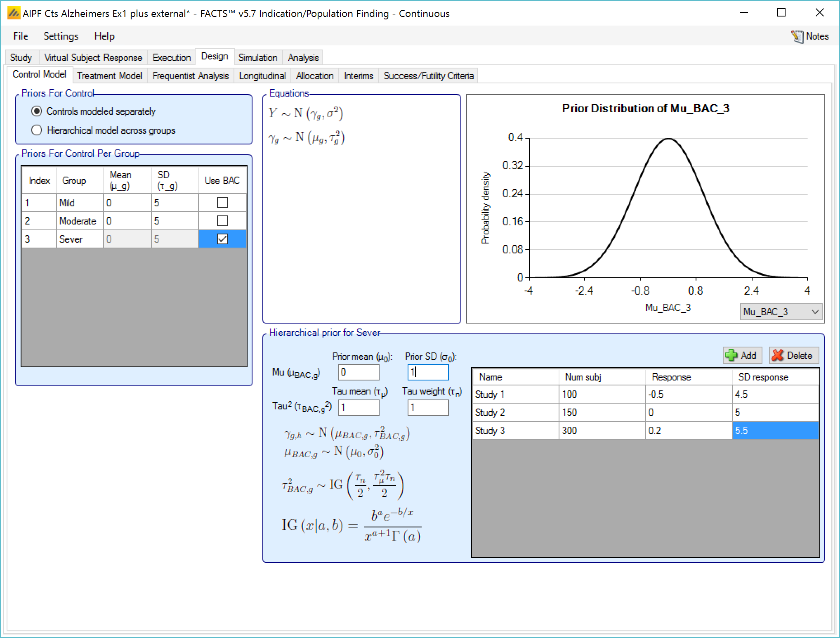Select the Study 2 Response cell
Image resolution: width=840 pixels, height=638 pixels.
click(x=688, y=412)
